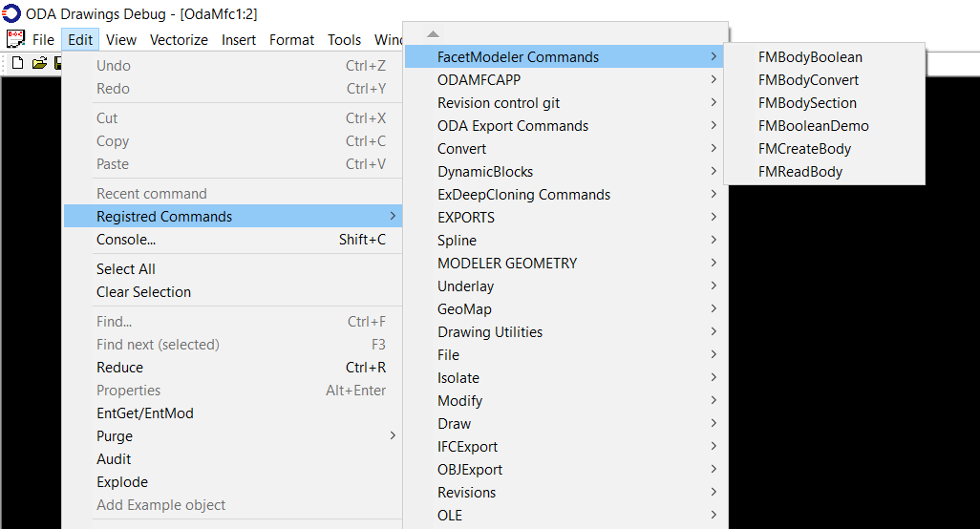Choose Explode in Edit menu

pyautogui.click(x=232, y=481)
